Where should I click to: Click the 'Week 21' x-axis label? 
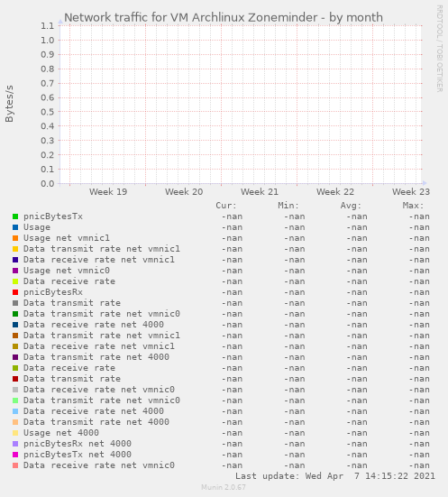point(260,192)
